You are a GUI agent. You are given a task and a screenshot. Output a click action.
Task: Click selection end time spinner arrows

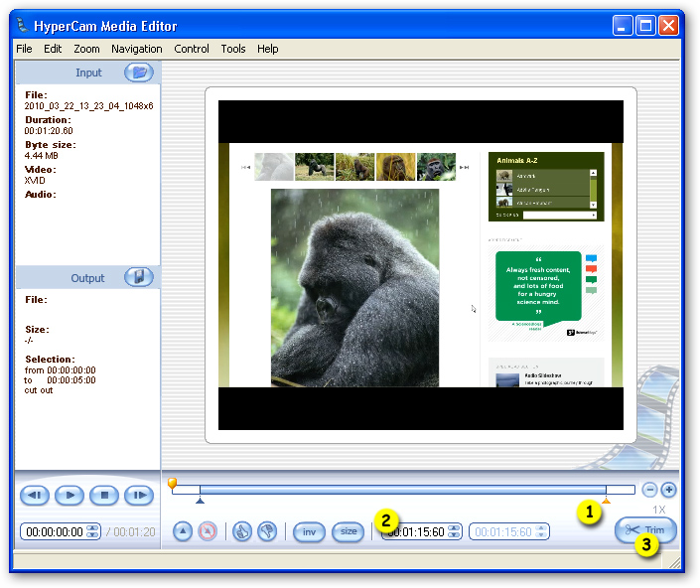click(454, 531)
